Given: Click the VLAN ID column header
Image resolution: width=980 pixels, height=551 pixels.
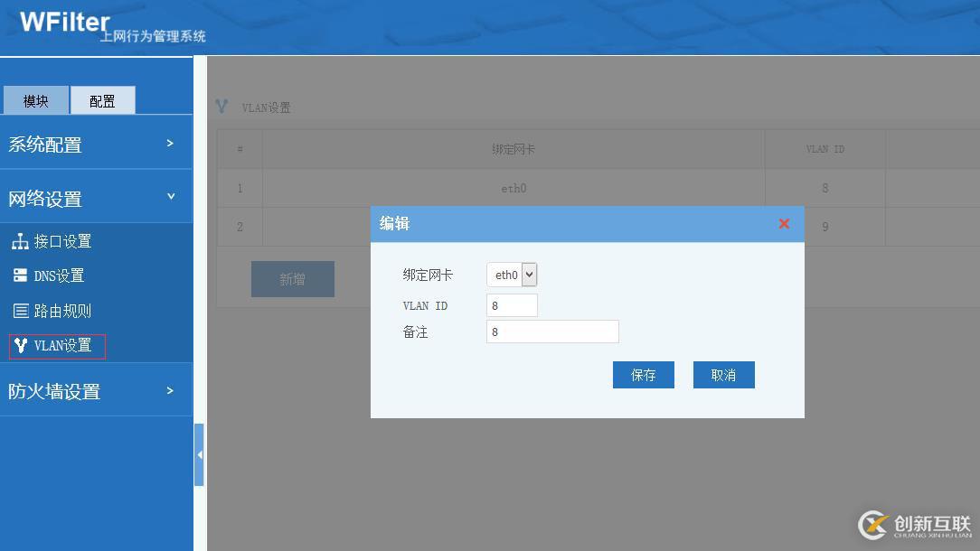Looking at the screenshot, I should (825, 149).
